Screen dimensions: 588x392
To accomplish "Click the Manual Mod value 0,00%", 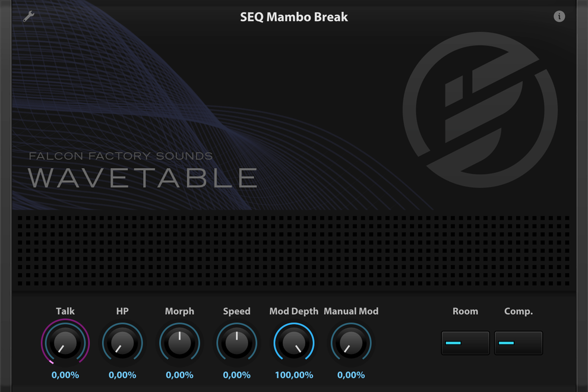I will pyautogui.click(x=351, y=375).
